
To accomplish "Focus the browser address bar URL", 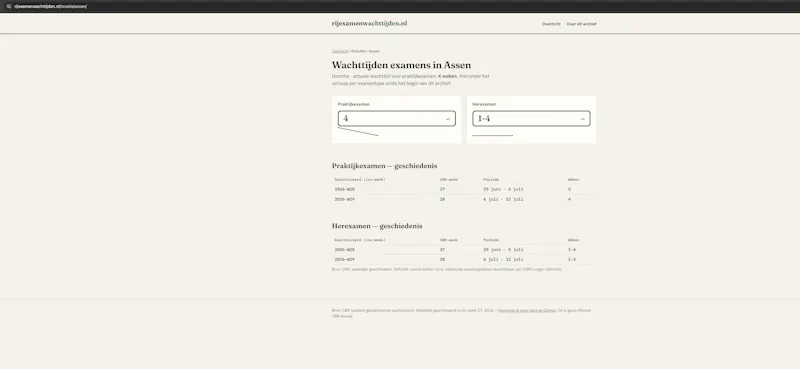I will coord(51,6).
